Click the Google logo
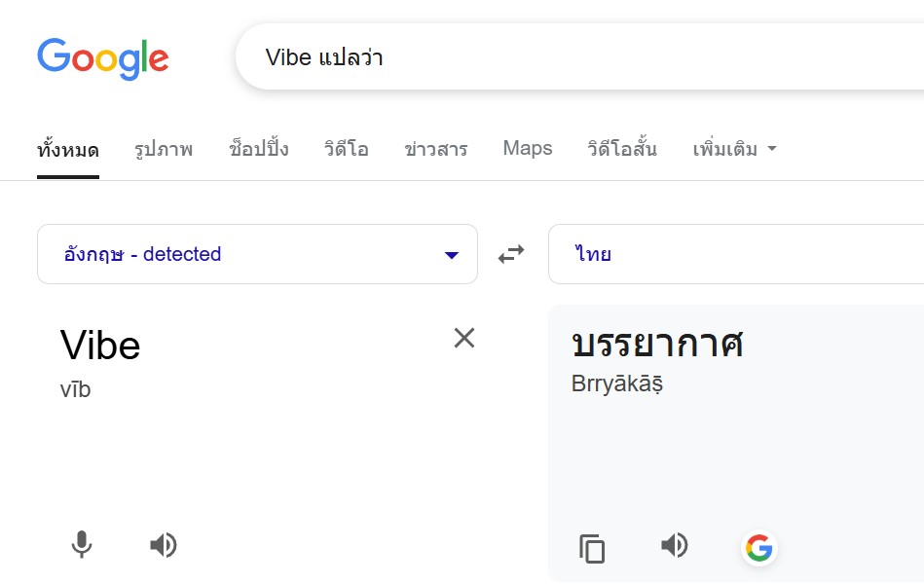This screenshot has height=584, width=924. coord(103,58)
